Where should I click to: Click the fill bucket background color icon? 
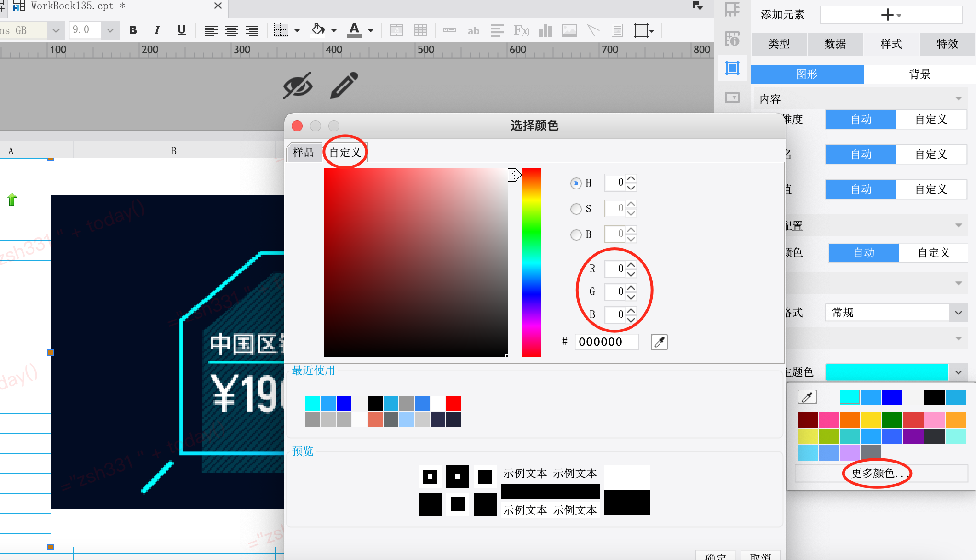(318, 30)
